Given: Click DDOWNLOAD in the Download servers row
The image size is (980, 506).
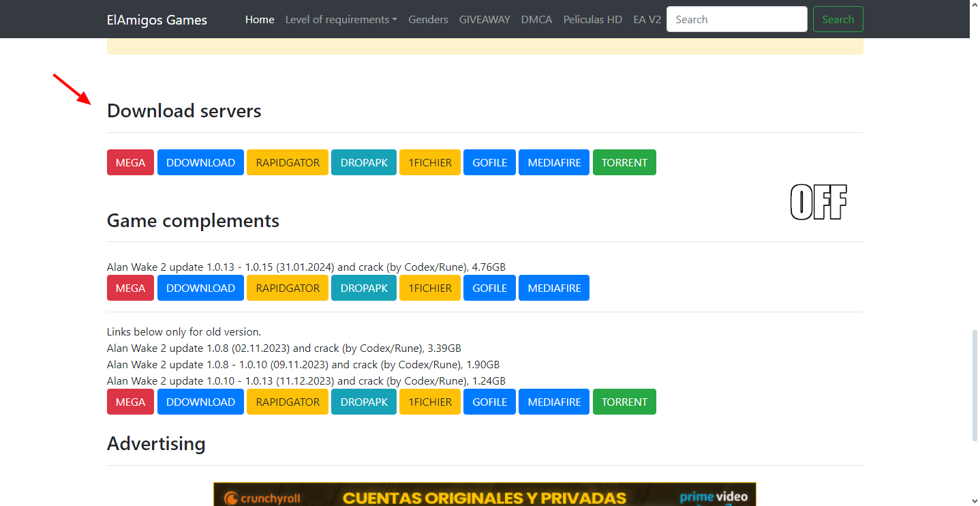Looking at the screenshot, I should [x=200, y=162].
